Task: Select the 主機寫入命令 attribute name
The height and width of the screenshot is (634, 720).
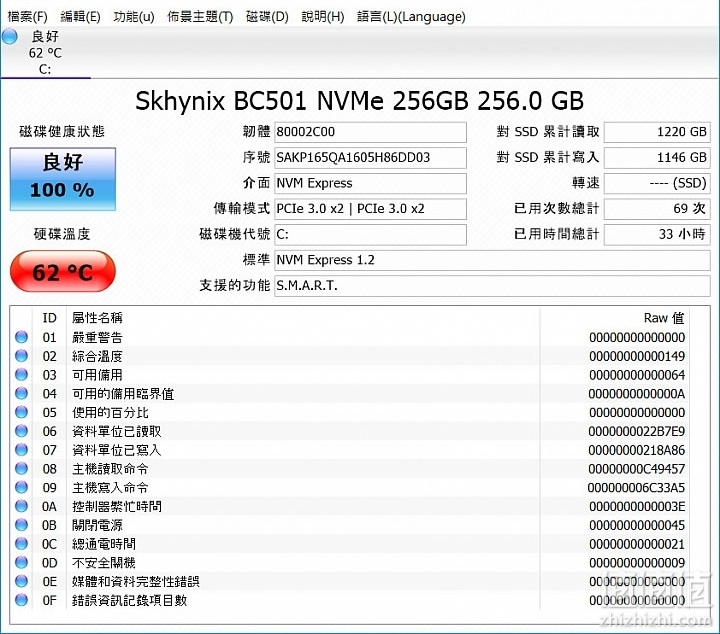Action: tap(110, 488)
